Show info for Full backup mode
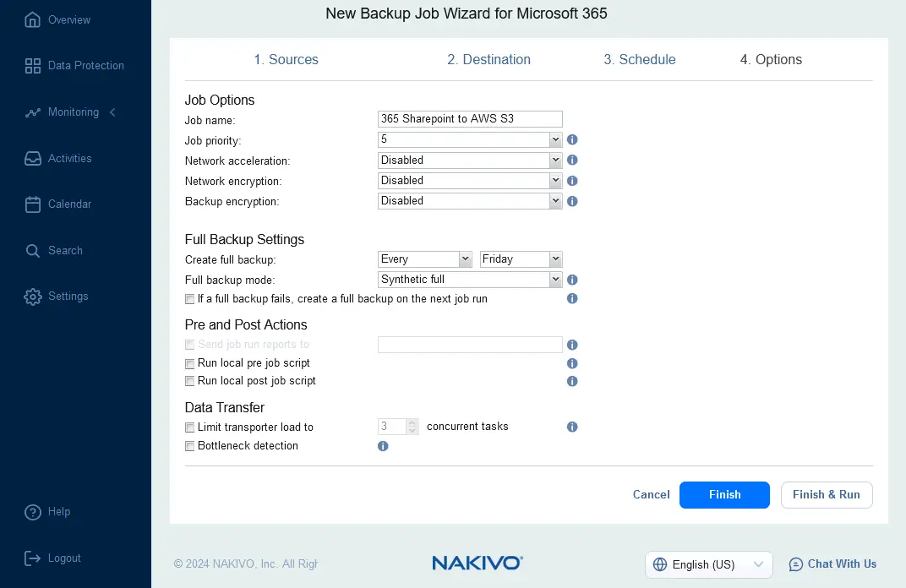The height and width of the screenshot is (588, 906). pyautogui.click(x=572, y=280)
